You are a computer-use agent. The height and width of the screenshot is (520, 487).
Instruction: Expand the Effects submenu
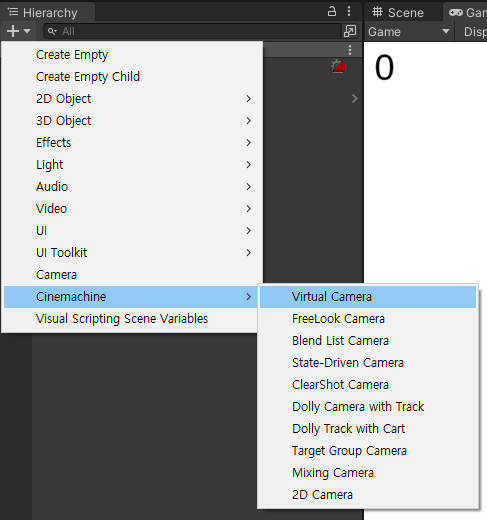132,143
